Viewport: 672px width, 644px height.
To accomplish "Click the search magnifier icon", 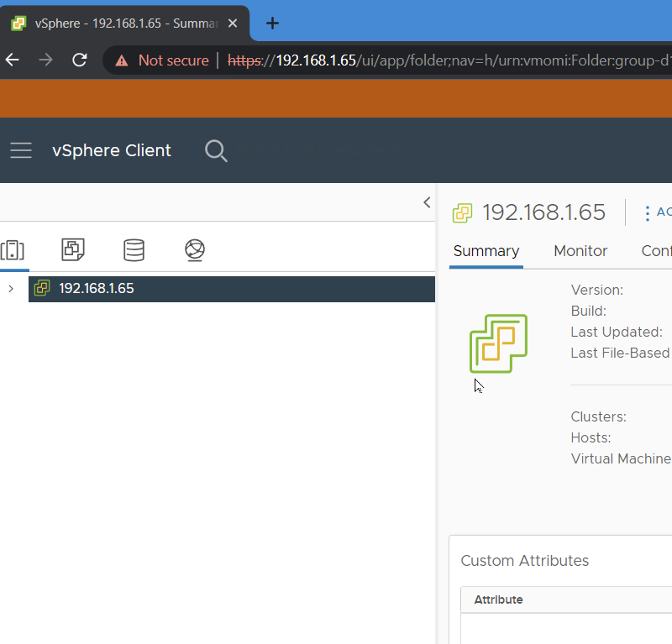I will coord(216,151).
